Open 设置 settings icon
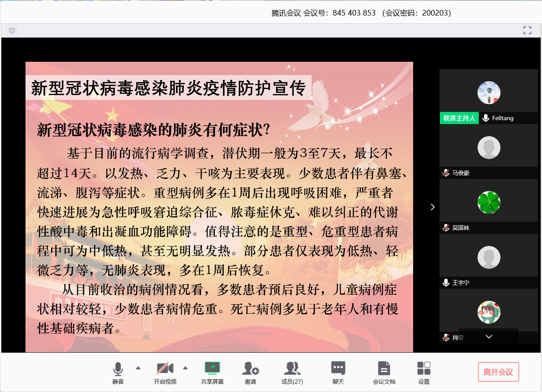 click(423, 368)
